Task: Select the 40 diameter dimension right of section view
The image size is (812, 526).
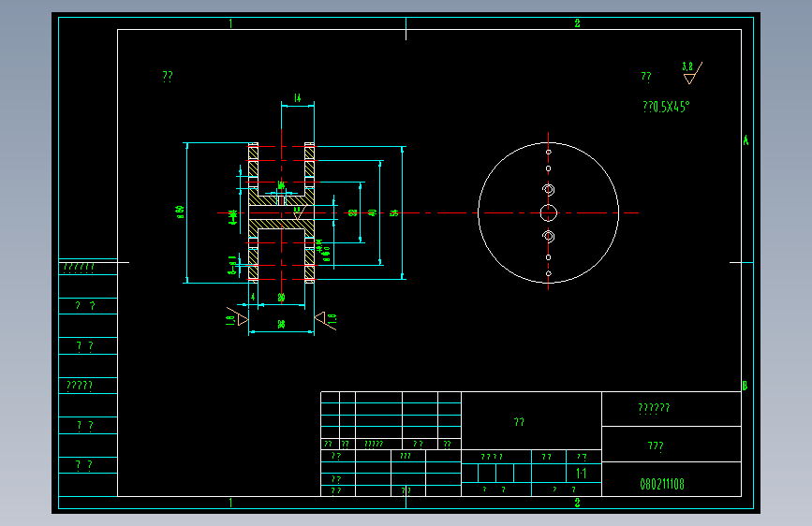Action: point(372,212)
